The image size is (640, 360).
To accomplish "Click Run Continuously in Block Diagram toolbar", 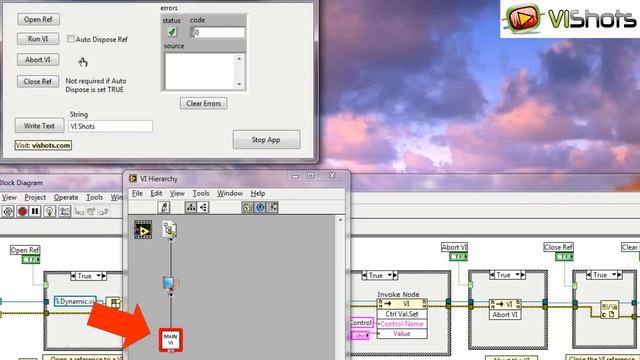I will tap(8, 211).
